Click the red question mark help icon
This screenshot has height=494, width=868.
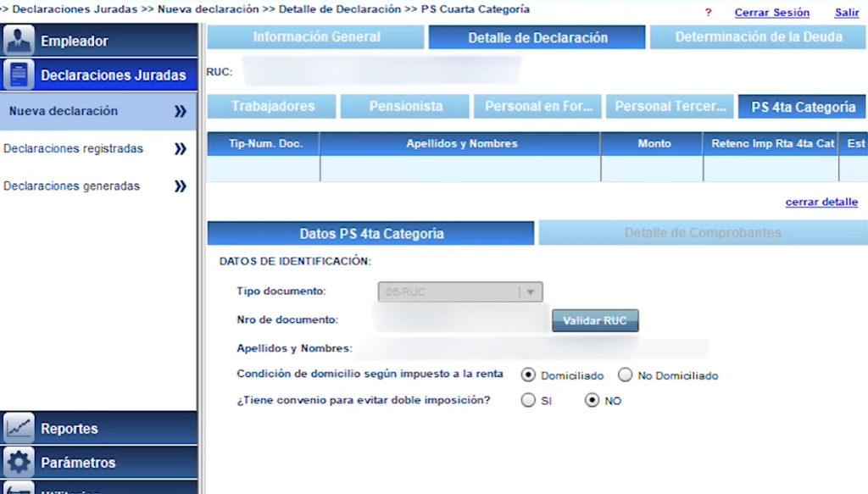coord(708,13)
